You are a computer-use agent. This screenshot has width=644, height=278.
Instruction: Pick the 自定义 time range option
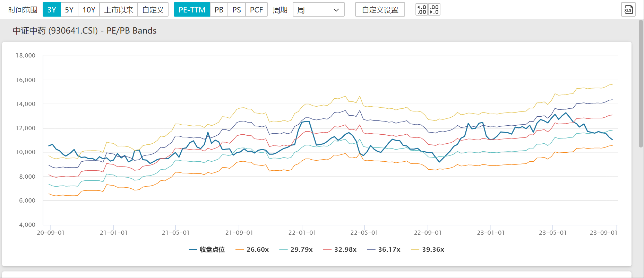tap(153, 10)
